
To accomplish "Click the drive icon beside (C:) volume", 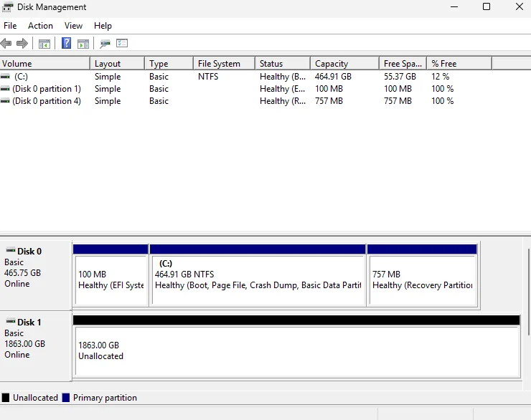I will click(x=5, y=77).
